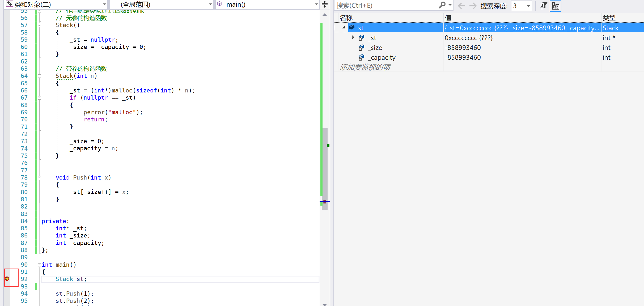Click the 名称 column header

pos(346,18)
